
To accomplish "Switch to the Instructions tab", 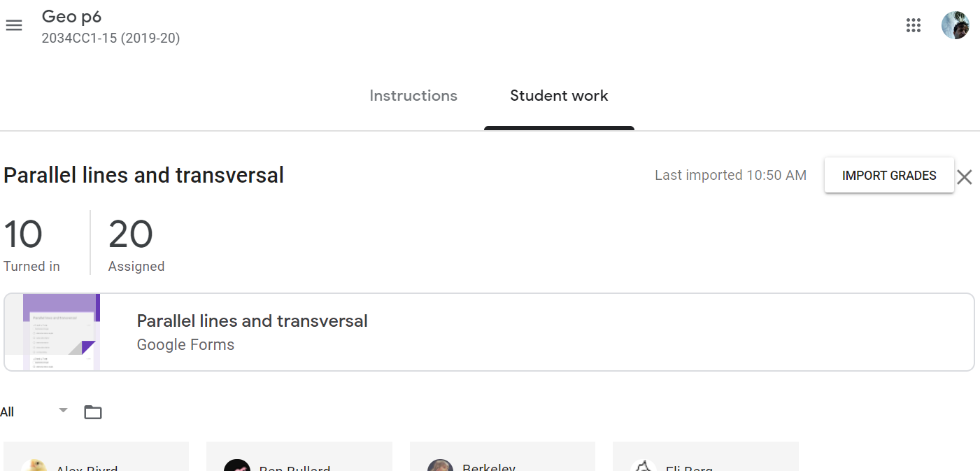I will (413, 96).
